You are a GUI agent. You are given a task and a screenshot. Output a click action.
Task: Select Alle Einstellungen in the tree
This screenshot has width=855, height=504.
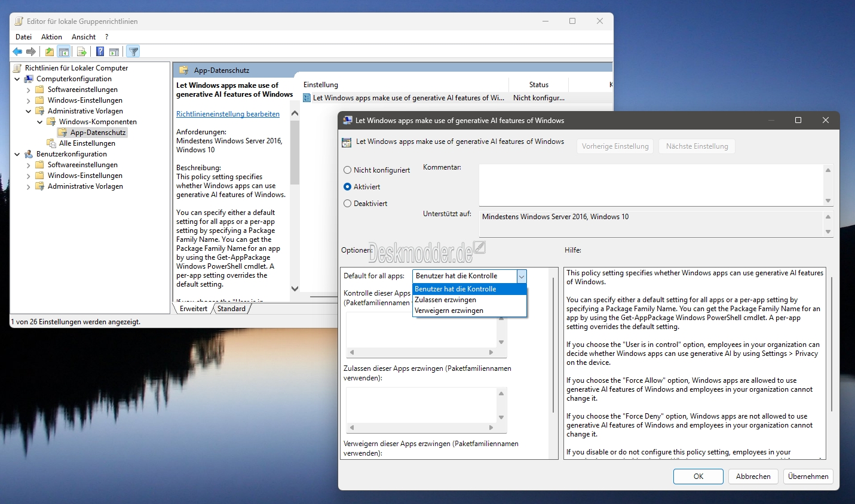click(x=87, y=143)
